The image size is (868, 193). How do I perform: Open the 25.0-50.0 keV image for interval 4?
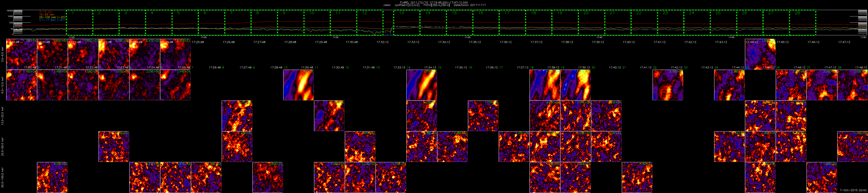pos(114,147)
